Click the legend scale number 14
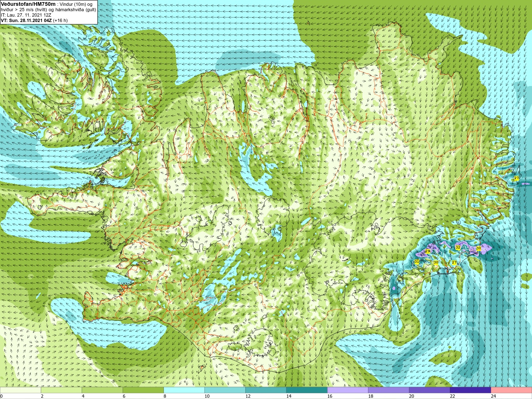The image size is (532, 399). (x=289, y=396)
